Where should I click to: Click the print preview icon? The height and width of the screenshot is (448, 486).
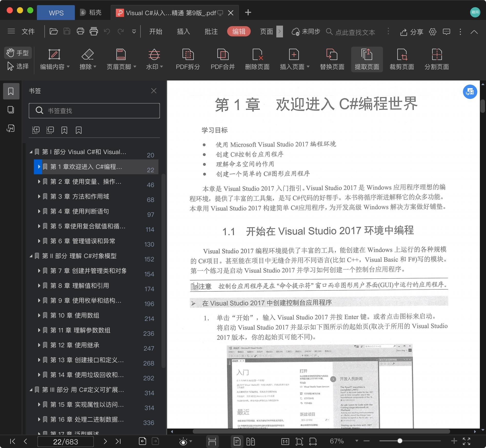click(x=94, y=31)
